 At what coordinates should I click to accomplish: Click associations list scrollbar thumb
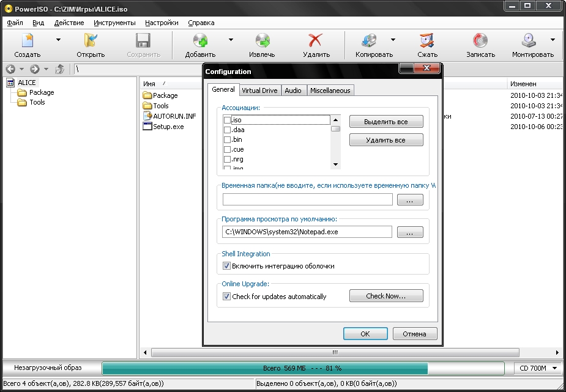click(x=336, y=129)
